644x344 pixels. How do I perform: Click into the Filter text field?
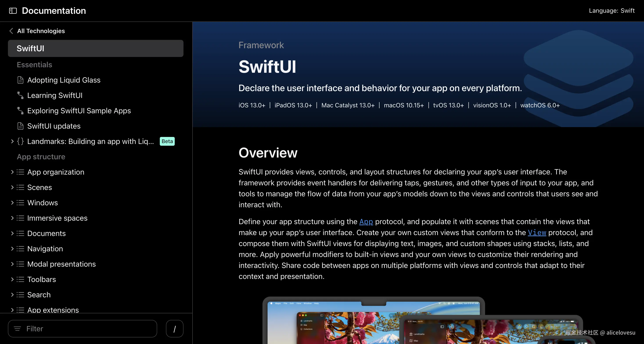[88, 329]
